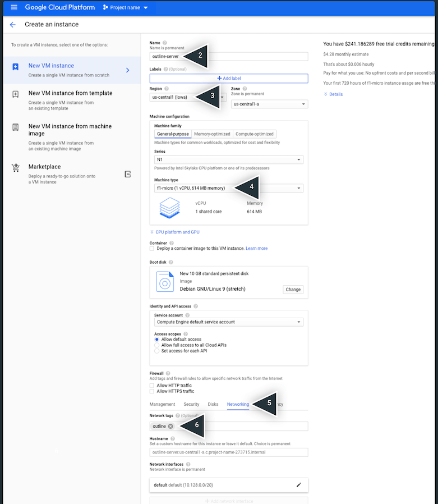
Task: Open the Project name dropdown
Action: 125,7
